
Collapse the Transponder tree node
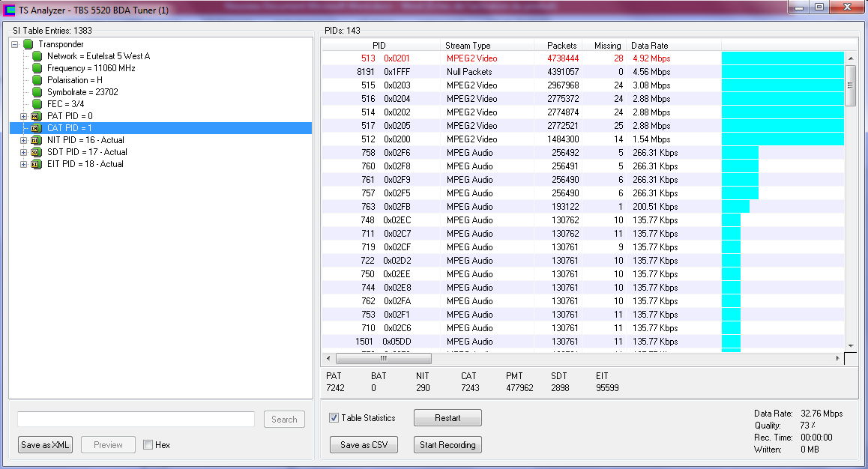coord(15,44)
